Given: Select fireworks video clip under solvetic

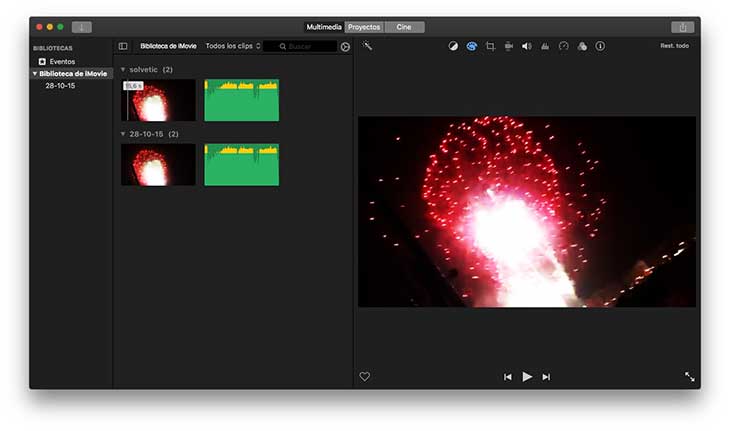Looking at the screenshot, I should coord(158,100).
